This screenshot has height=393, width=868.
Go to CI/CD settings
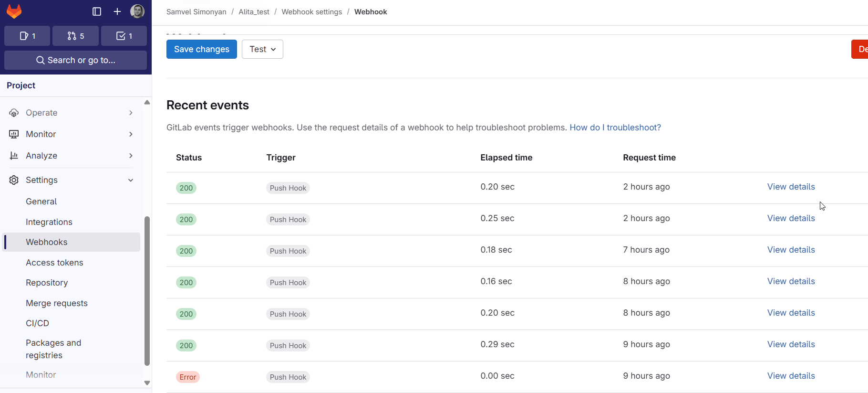(37, 323)
